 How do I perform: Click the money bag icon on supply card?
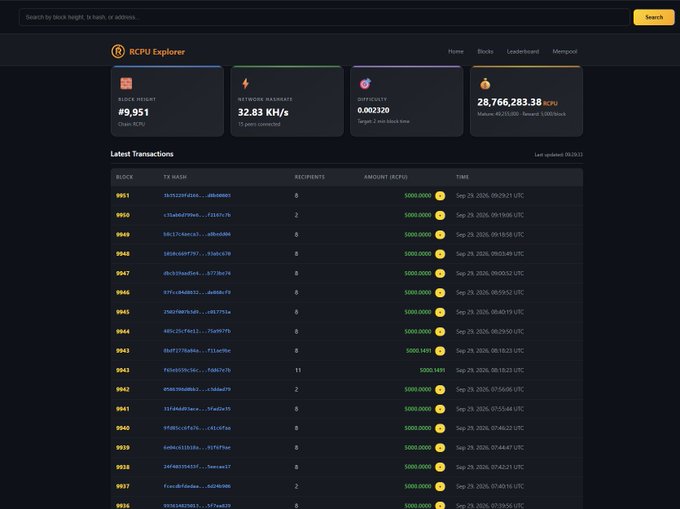[485, 84]
